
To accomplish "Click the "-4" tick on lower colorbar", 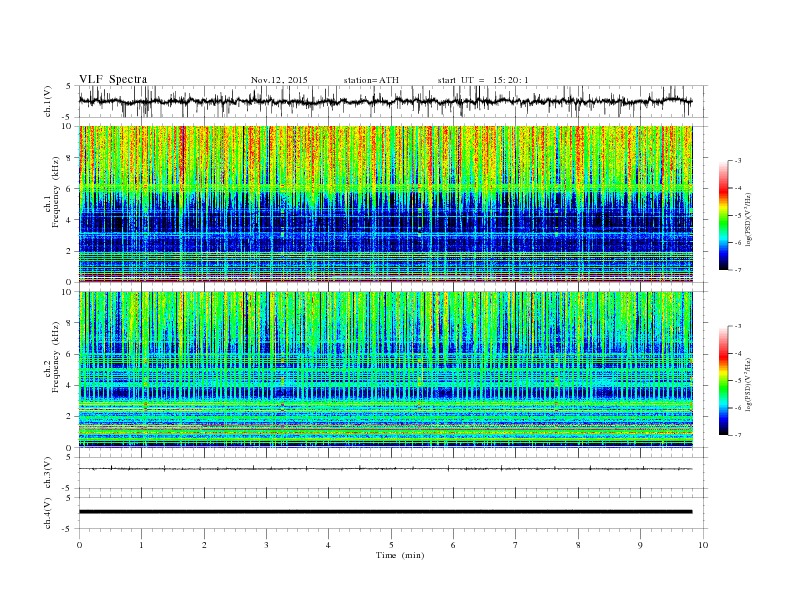I will click(x=738, y=353).
